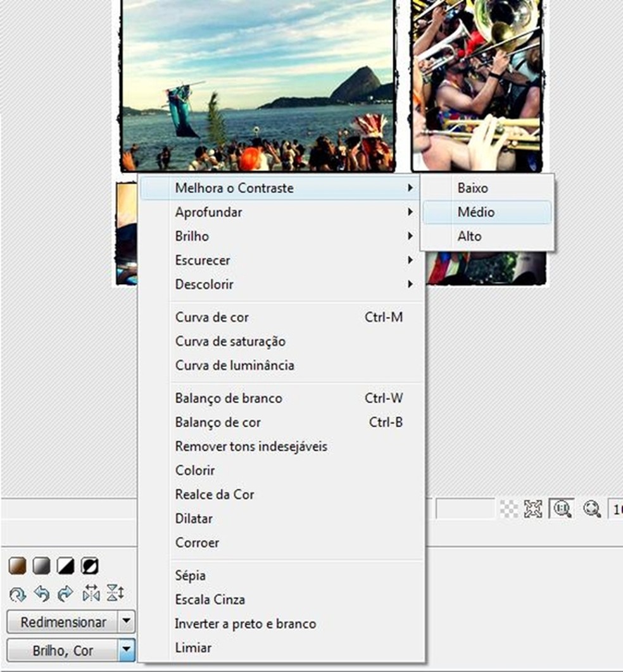Apply Sépia from the menu

coord(281,575)
